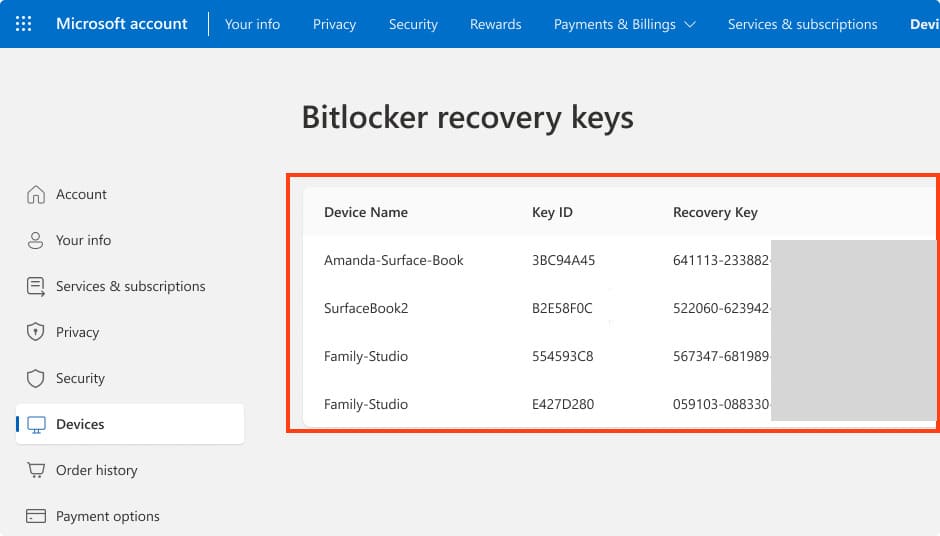
Task: Select the Amanda-Surface-Book device row
Action: click(394, 260)
